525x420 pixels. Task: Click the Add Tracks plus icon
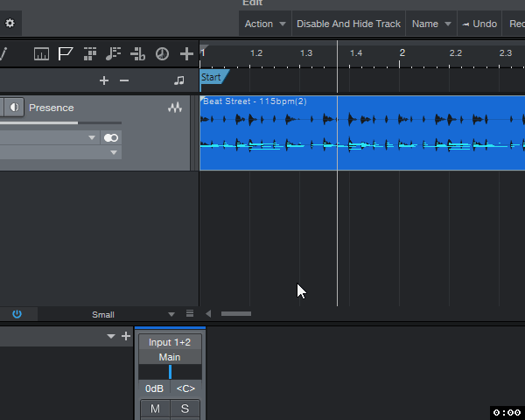(x=186, y=54)
